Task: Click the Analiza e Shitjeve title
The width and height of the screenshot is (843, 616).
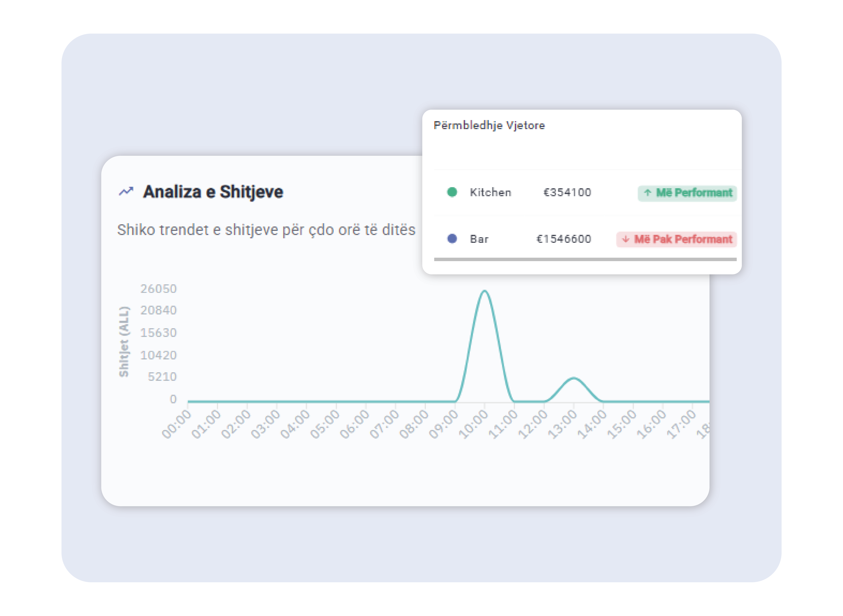Action: (x=213, y=192)
